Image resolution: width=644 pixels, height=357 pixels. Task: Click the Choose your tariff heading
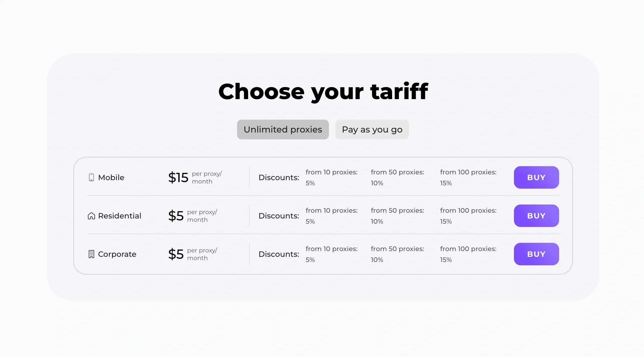tap(323, 91)
